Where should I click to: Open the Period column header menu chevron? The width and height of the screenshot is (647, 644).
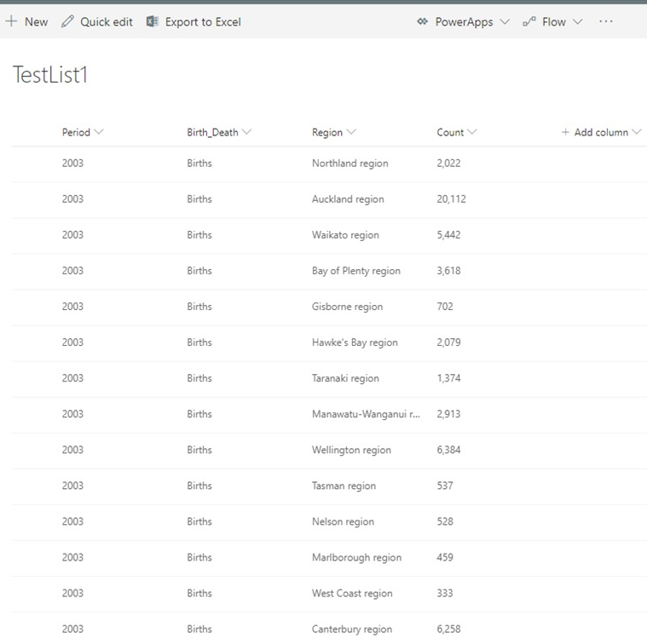[x=99, y=132]
